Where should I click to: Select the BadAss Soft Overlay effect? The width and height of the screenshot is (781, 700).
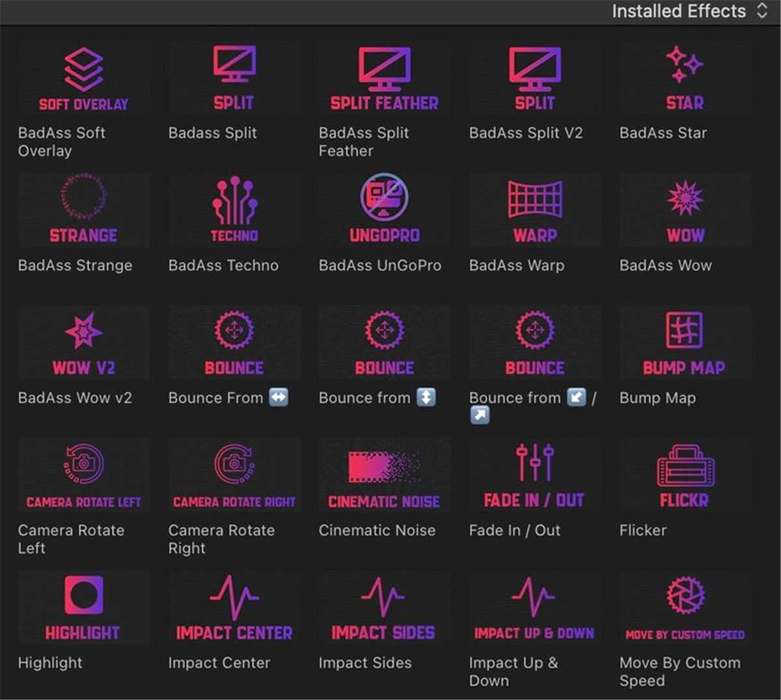tap(83, 79)
